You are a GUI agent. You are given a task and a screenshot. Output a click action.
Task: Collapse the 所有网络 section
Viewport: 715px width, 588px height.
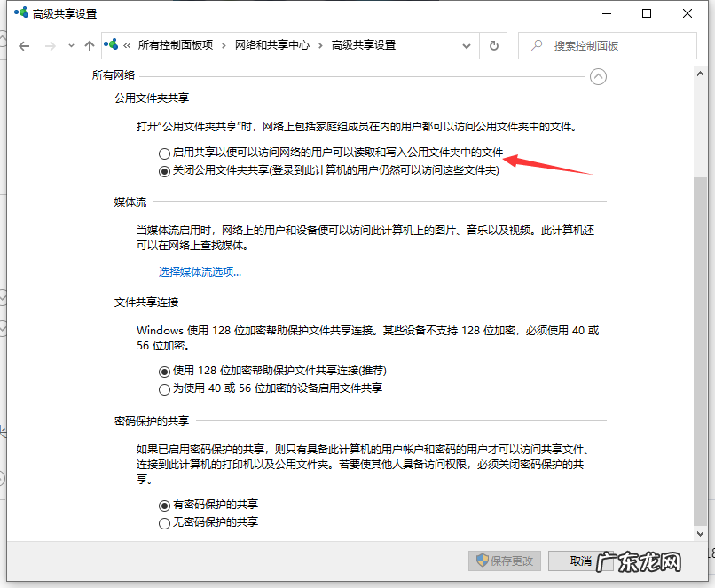598,76
